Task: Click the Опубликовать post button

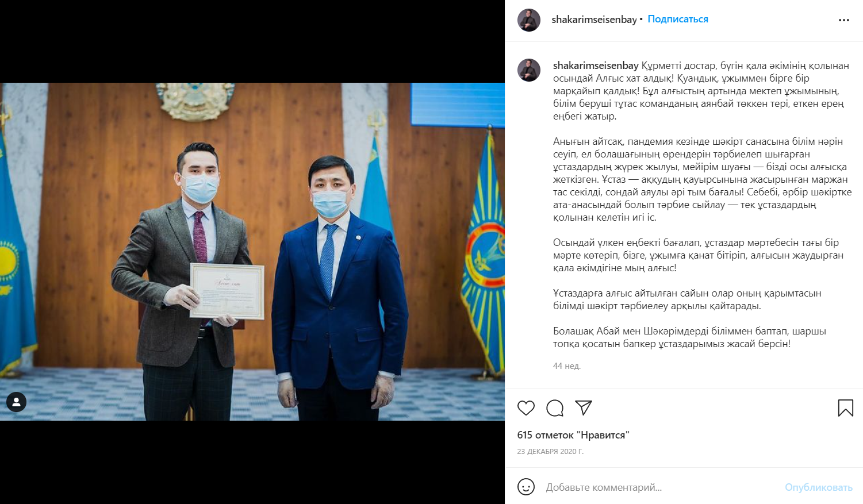Action: click(819, 487)
